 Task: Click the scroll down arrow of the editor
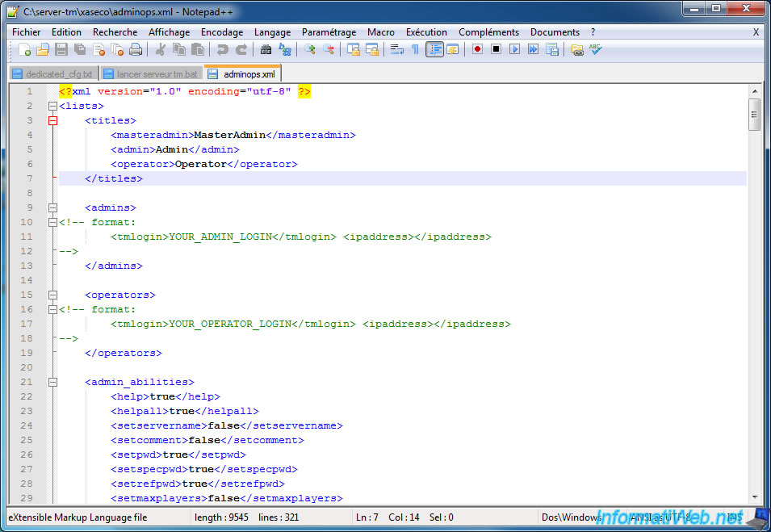[x=755, y=496]
